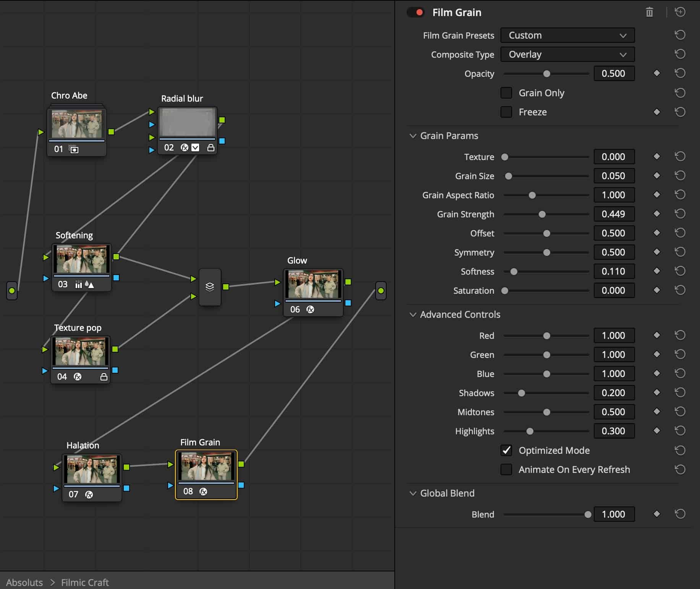Click the lock icon on node 02
Image resolution: width=700 pixels, height=589 pixels.
click(211, 148)
